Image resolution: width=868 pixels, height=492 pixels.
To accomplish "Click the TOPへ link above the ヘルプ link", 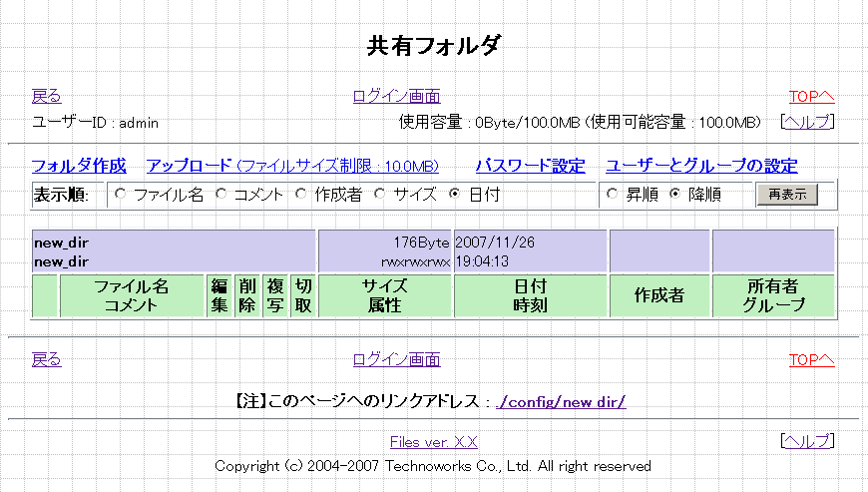I will click(811, 97).
